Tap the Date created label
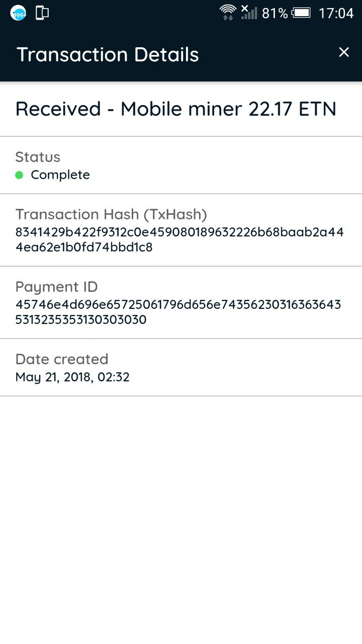This screenshot has height=644, width=362. click(x=62, y=359)
